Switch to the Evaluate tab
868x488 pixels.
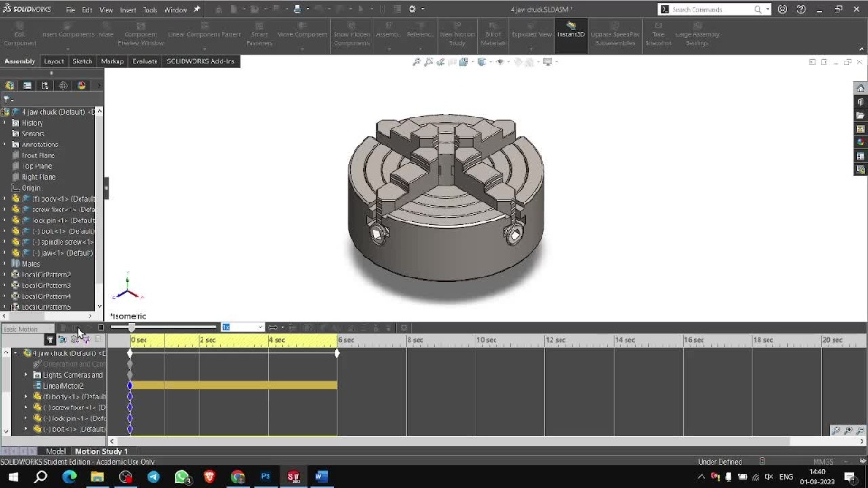pos(145,61)
